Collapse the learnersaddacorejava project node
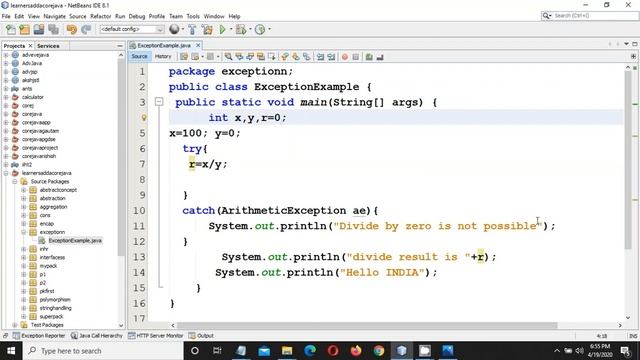The image size is (640, 360). click(6, 173)
